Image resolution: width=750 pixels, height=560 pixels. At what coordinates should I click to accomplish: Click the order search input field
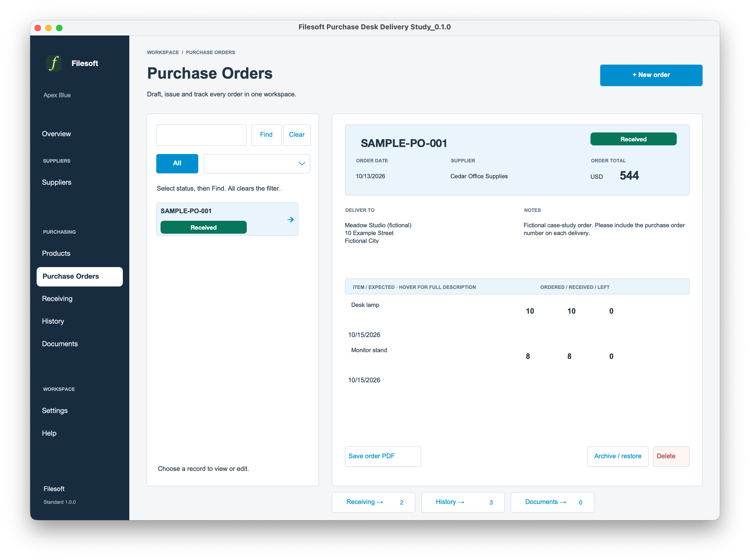pyautogui.click(x=202, y=135)
